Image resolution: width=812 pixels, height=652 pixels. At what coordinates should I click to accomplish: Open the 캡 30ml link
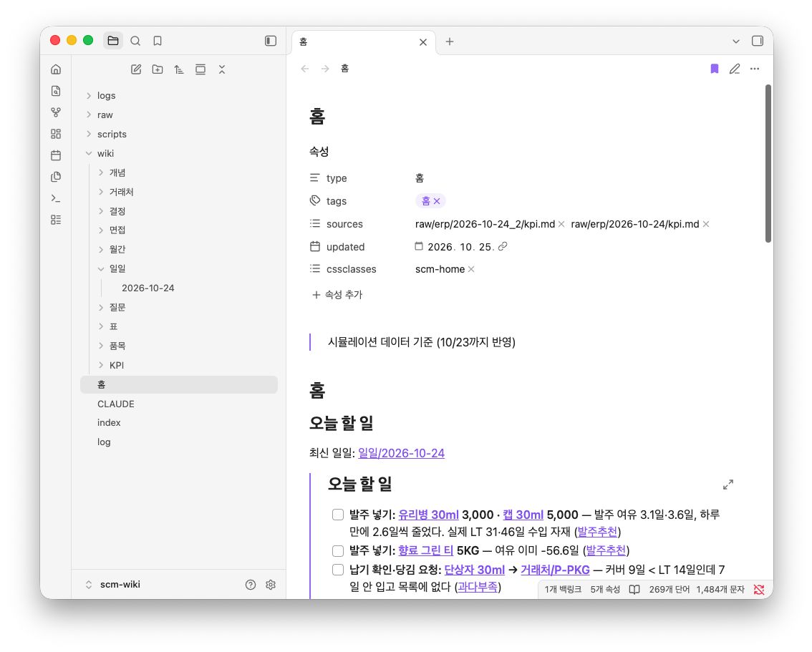pos(523,515)
